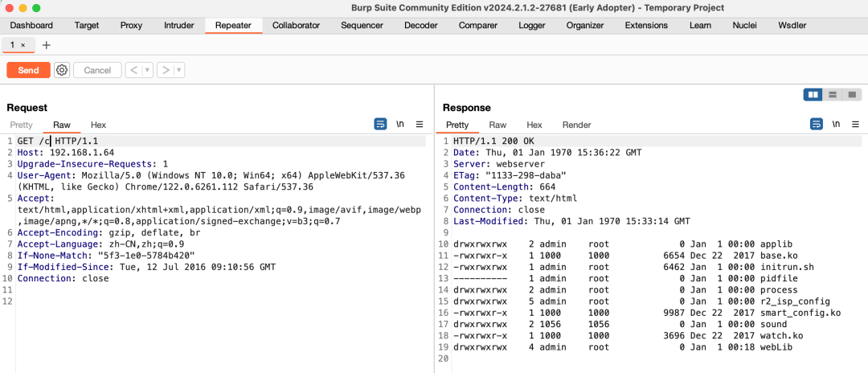The height and width of the screenshot is (373, 868).
Task: Close Repeater tab 1 with the x
Action: (23, 45)
